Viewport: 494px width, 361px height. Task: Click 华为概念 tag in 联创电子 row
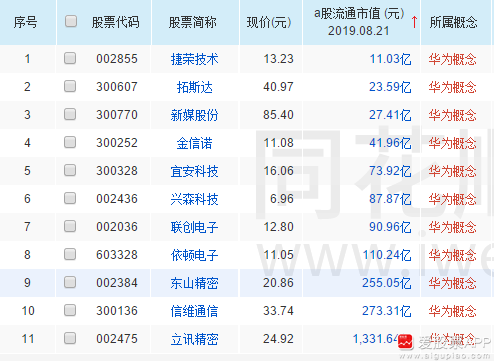click(x=452, y=227)
